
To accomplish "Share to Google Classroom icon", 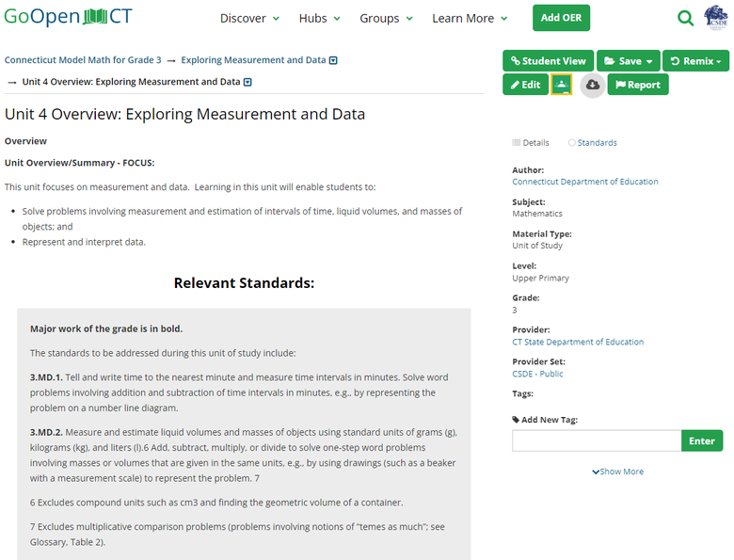I will pos(561,85).
